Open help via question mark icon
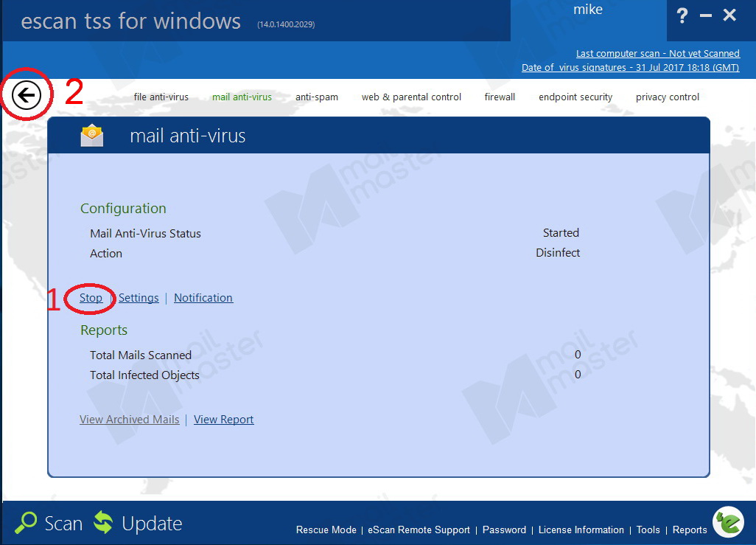Image resolution: width=756 pixels, height=545 pixels. (682, 15)
